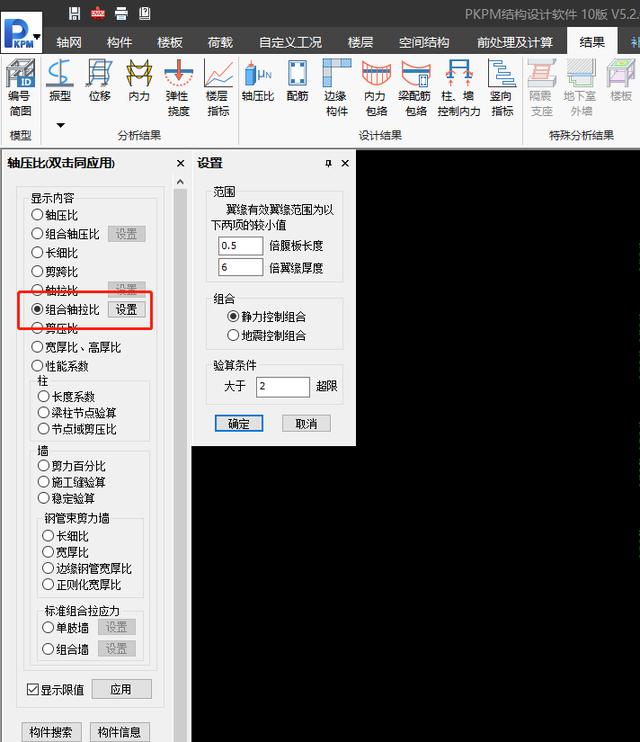
Task: Select the 轴压比 radio option
Action: [54, 215]
